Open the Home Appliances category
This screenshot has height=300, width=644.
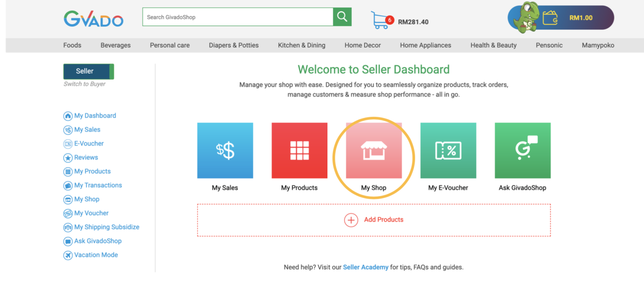pos(426,45)
